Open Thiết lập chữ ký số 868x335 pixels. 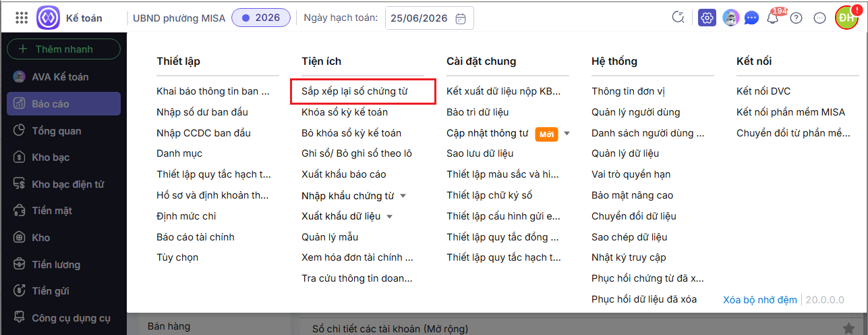click(490, 196)
